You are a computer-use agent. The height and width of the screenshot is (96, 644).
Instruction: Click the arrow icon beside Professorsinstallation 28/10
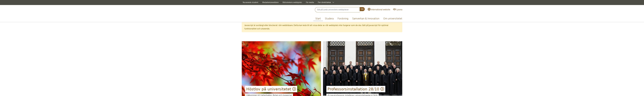coord(382,89)
